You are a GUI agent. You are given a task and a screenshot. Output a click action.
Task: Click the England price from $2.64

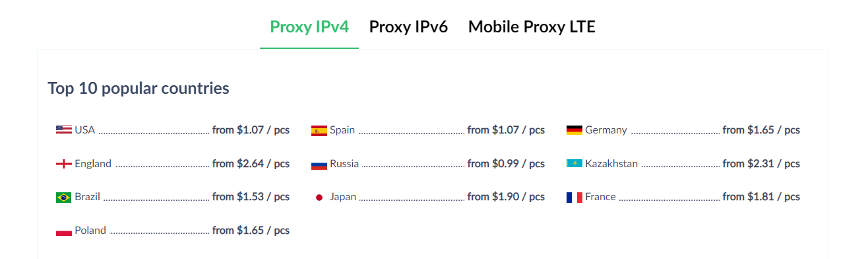click(x=251, y=163)
